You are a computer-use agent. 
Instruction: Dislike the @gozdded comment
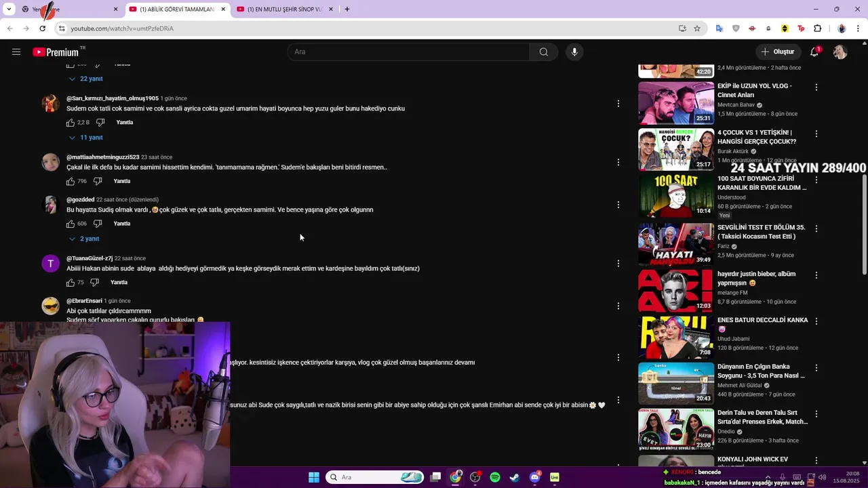98,224
